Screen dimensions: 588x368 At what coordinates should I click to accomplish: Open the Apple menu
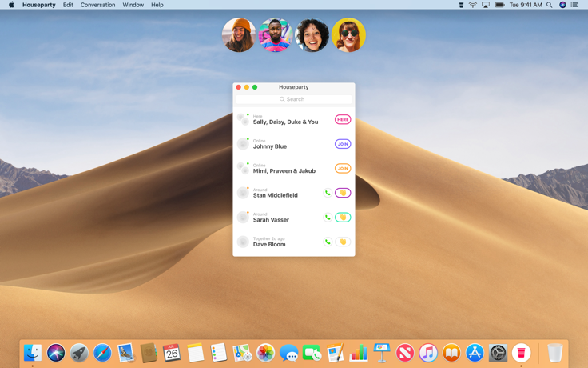[11, 5]
